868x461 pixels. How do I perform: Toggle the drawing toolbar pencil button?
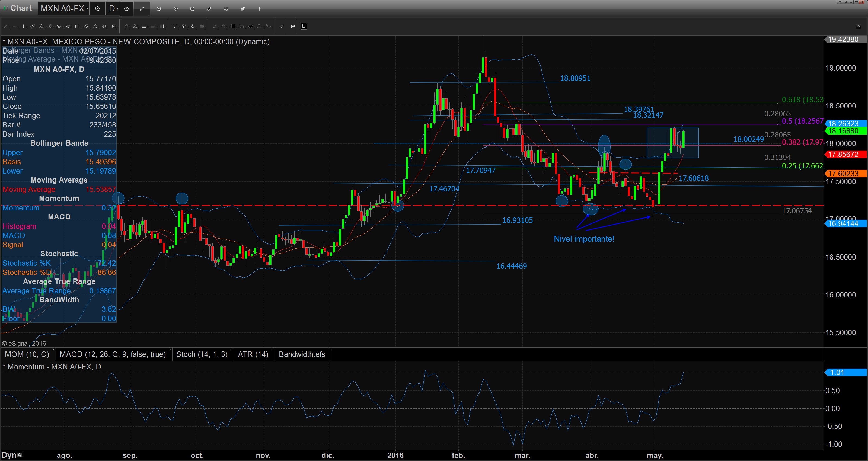point(142,8)
